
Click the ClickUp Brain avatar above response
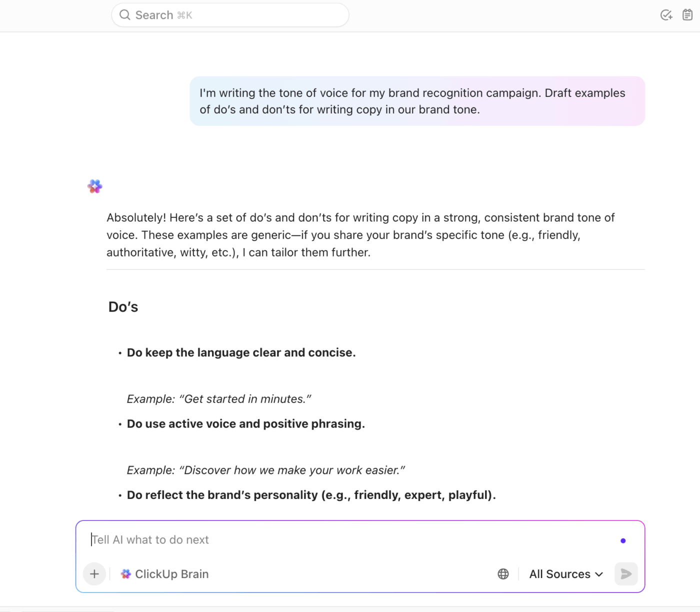tap(95, 186)
